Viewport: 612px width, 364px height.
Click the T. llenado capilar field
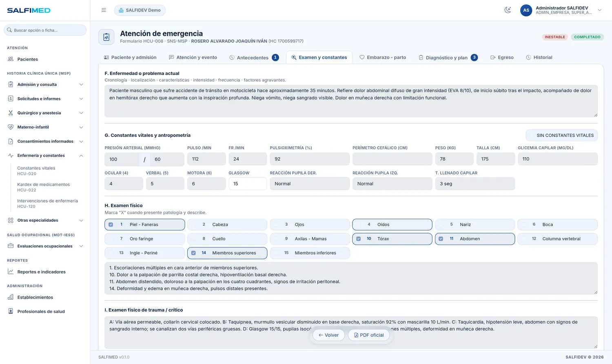(475, 184)
